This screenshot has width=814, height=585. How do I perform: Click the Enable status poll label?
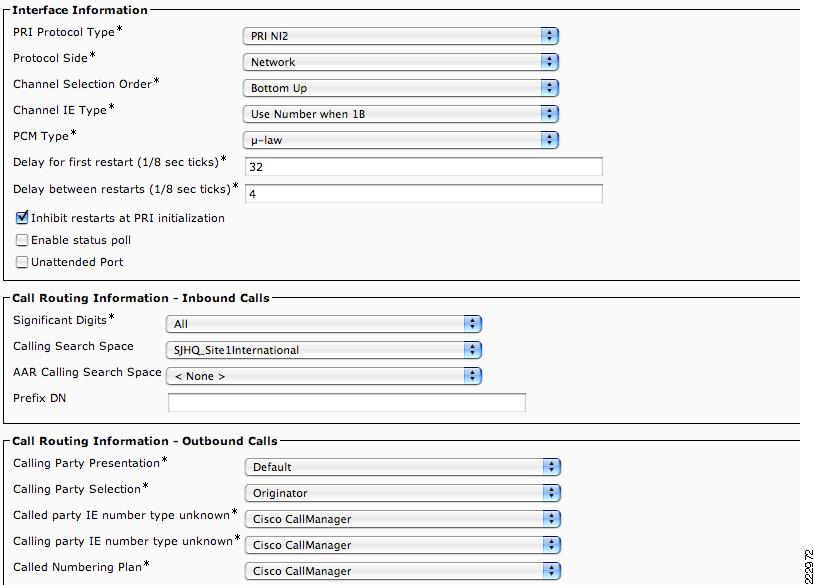tap(81, 240)
